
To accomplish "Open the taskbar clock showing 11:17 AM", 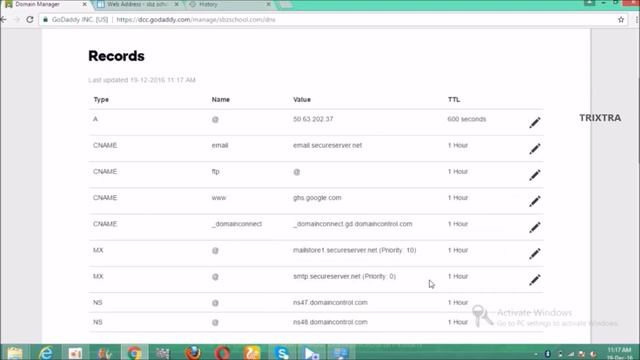I will click(x=620, y=353).
